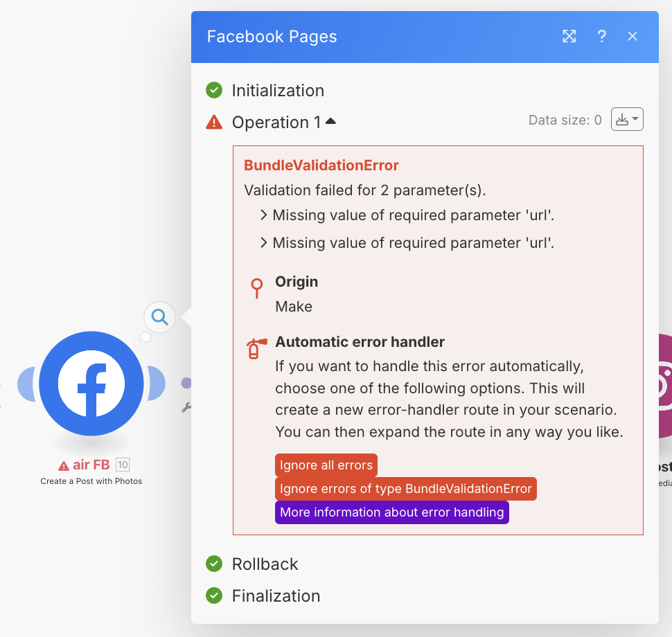The width and height of the screenshot is (672, 637).
Task: Click the Facebook Pages panel title
Action: [x=272, y=37]
